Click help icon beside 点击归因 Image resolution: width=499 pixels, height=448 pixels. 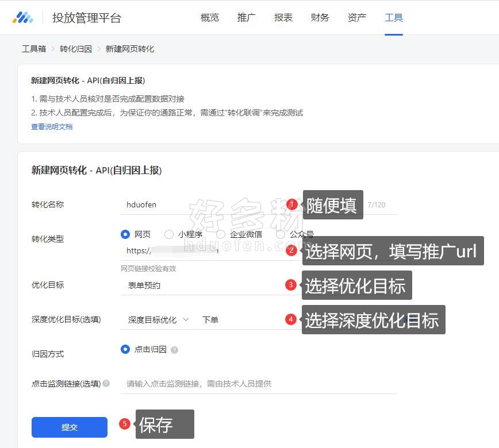click(x=174, y=350)
